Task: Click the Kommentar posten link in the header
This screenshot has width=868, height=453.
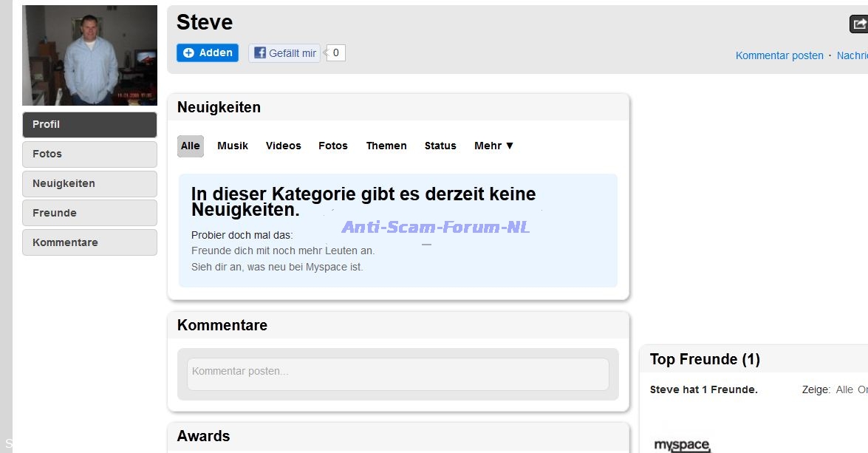Action: (779, 55)
